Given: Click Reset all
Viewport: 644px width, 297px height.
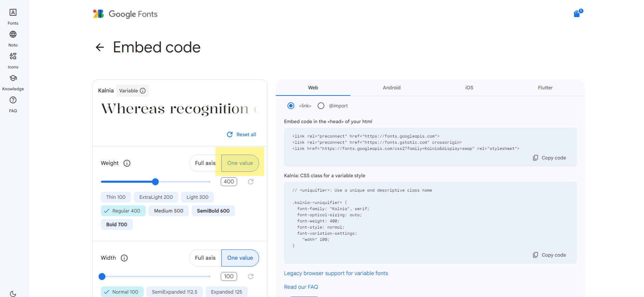Looking at the screenshot, I should click(x=242, y=134).
